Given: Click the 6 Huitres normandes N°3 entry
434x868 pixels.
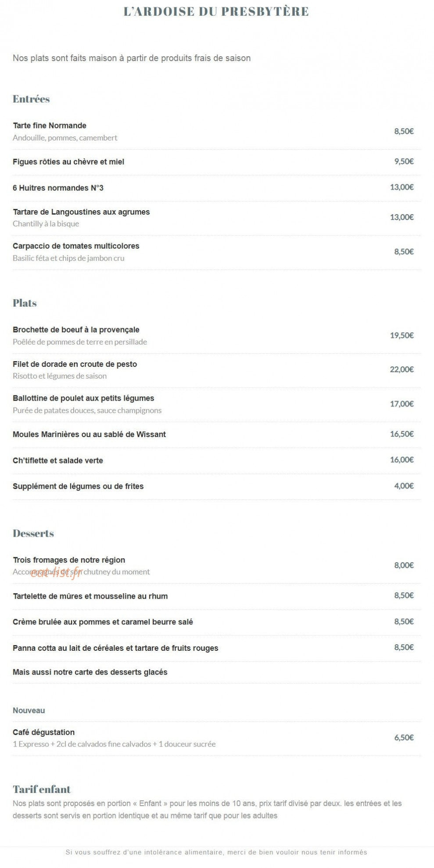Looking at the screenshot, I should pyautogui.click(x=58, y=188).
